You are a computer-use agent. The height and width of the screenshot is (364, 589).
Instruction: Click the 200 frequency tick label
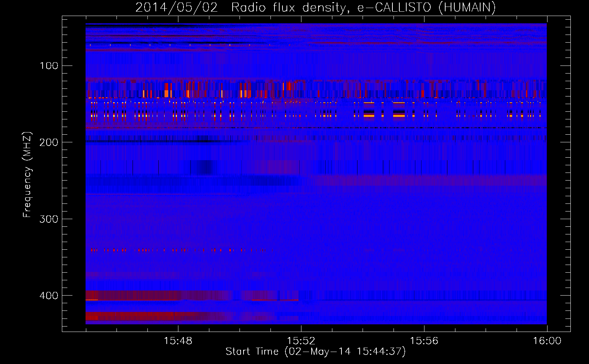coord(49,142)
